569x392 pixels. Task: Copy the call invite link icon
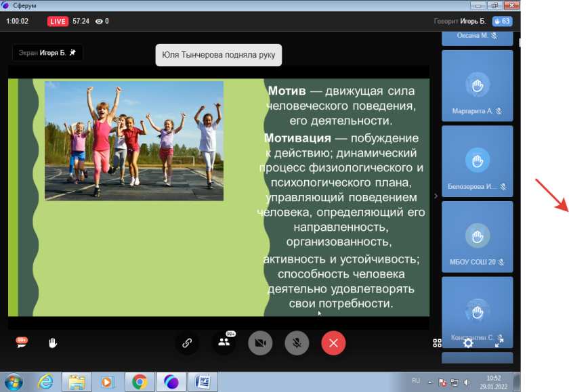coord(187,343)
